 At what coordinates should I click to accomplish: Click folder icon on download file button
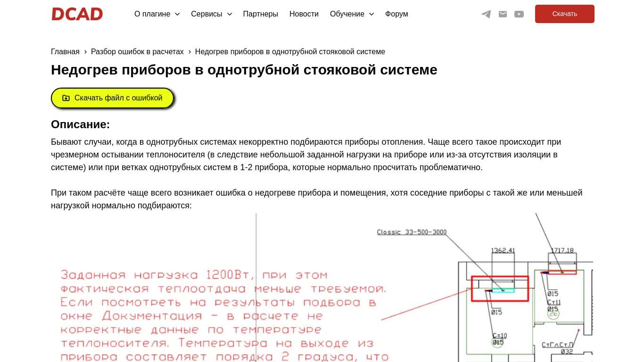pos(66,98)
